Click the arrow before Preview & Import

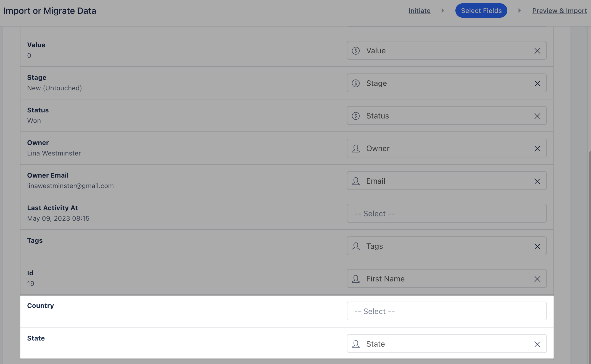coord(519,10)
